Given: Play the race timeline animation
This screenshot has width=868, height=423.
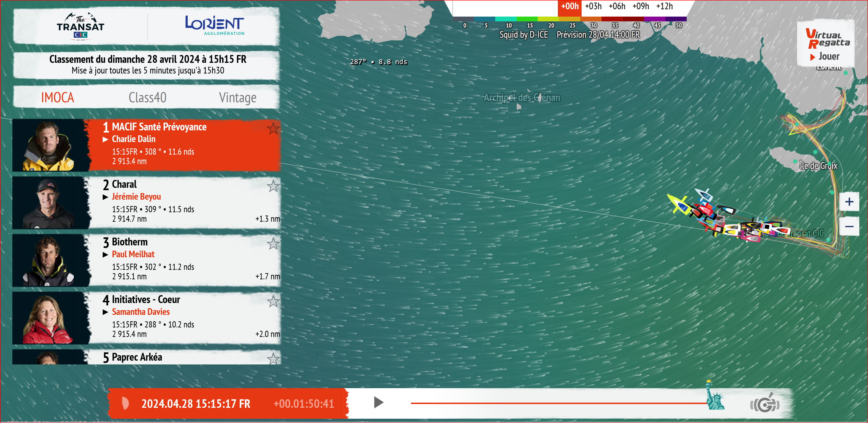Looking at the screenshot, I should 379,402.
